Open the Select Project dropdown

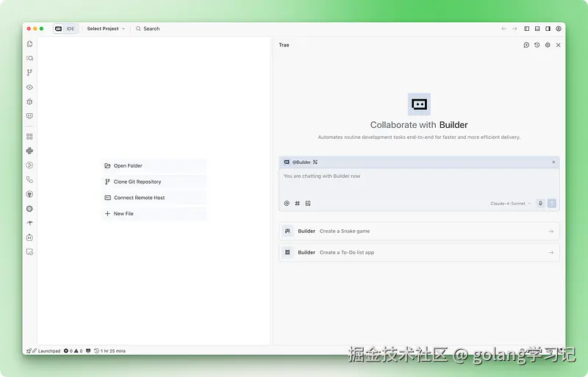tap(106, 29)
